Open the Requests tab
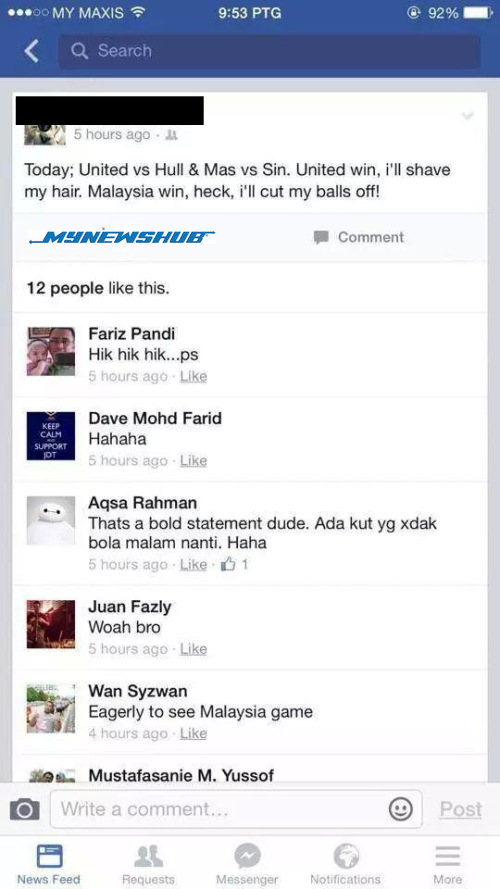 (149, 863)
